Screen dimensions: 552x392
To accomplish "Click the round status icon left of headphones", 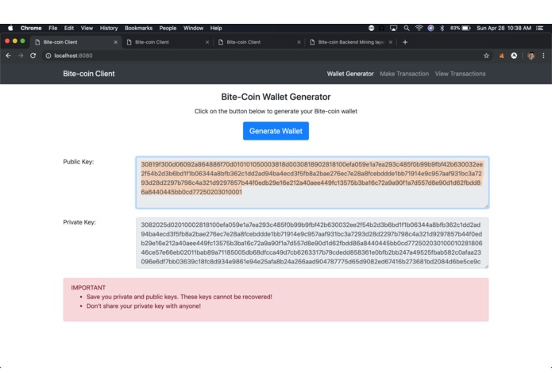I will [371, 28].
